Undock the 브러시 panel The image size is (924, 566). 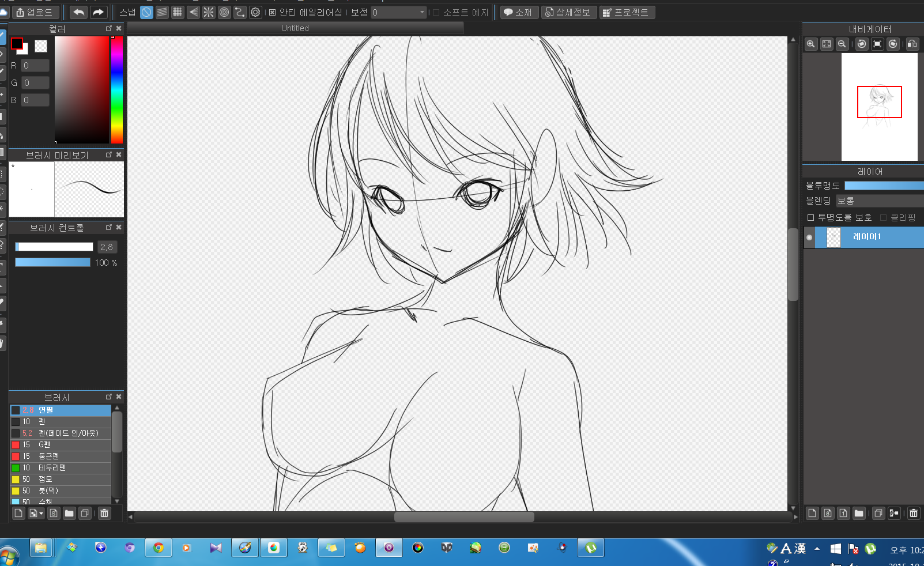point(108,397)
